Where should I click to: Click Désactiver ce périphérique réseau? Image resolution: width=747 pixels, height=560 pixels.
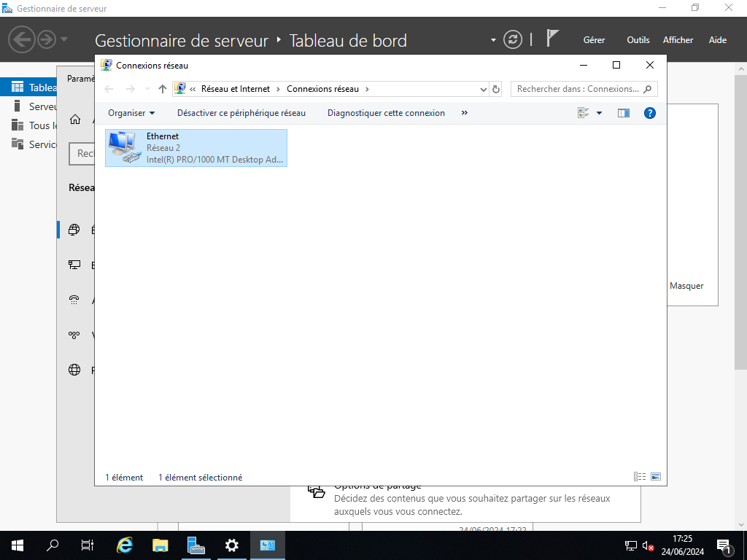tap(241, 113)
